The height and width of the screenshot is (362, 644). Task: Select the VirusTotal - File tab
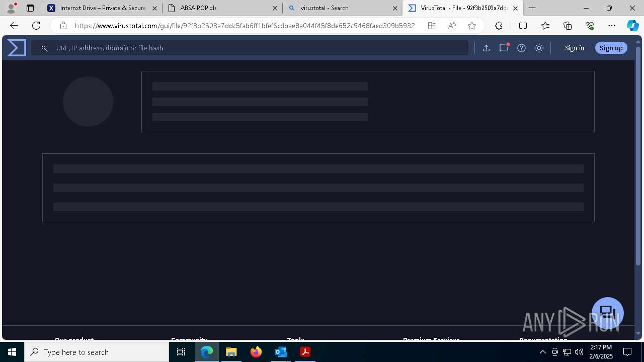[x=463, y=8]
